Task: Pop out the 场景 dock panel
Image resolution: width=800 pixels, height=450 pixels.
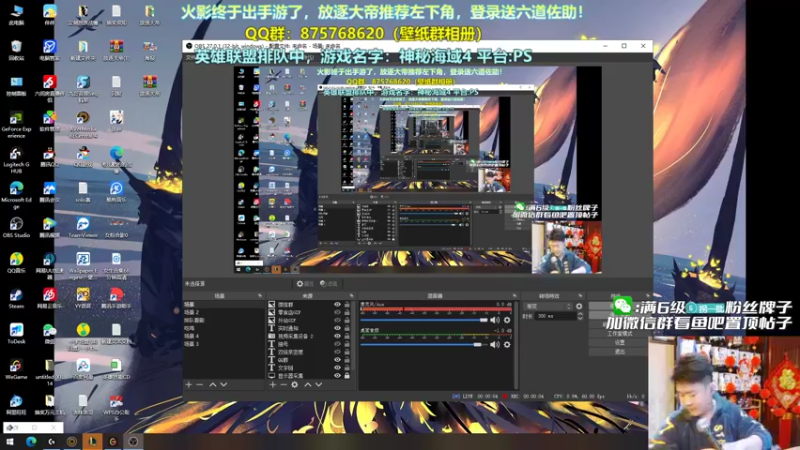Action: click(x=260, y=296)
